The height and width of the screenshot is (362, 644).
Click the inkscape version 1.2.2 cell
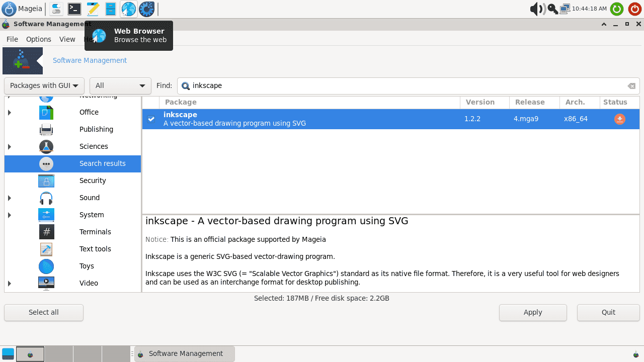coord(472,119)
